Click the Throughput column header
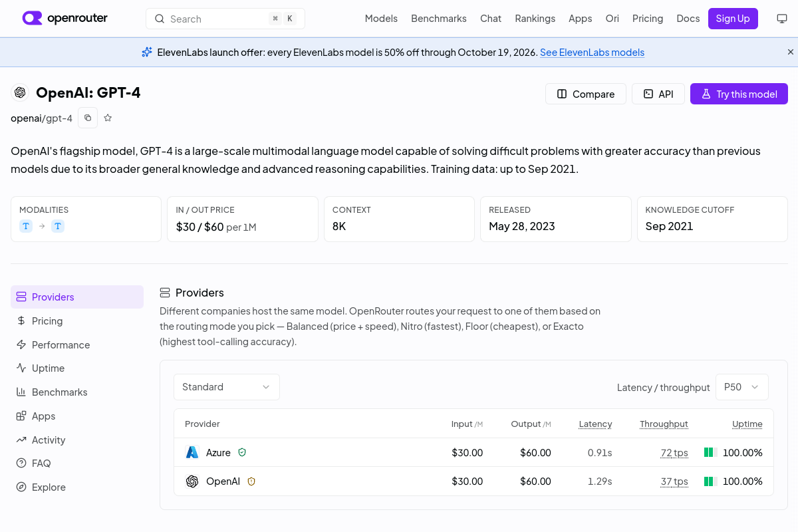The width and height of the screenshot is (798, 532). point(664,424)
